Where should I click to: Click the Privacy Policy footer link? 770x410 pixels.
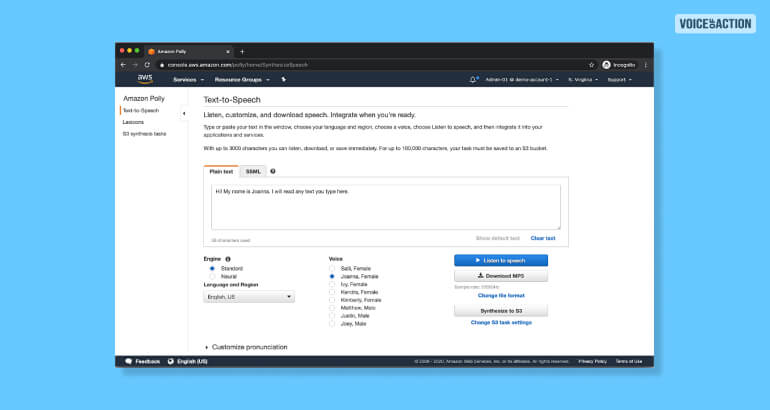click(592, 361)
